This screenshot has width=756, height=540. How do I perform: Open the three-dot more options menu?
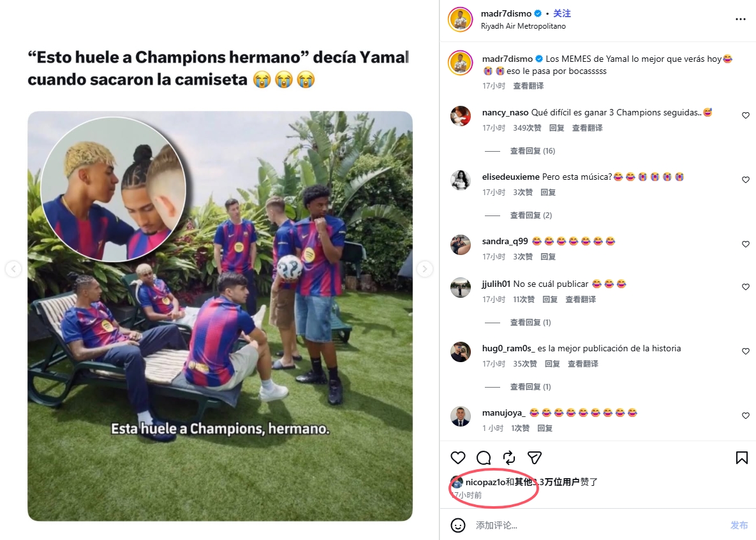click(740, 20)
